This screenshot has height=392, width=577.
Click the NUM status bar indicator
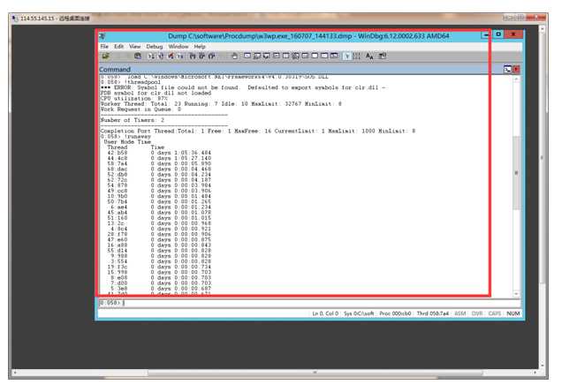[x=513, y=313]
